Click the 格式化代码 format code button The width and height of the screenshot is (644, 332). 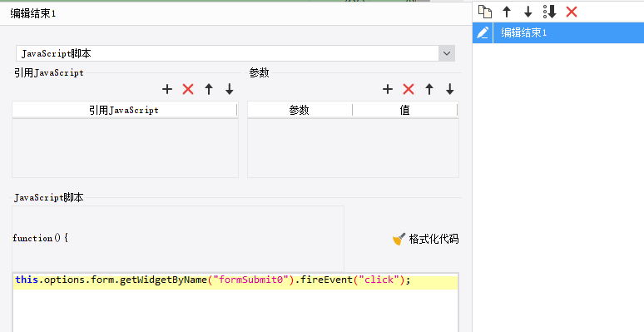[425, 239]
